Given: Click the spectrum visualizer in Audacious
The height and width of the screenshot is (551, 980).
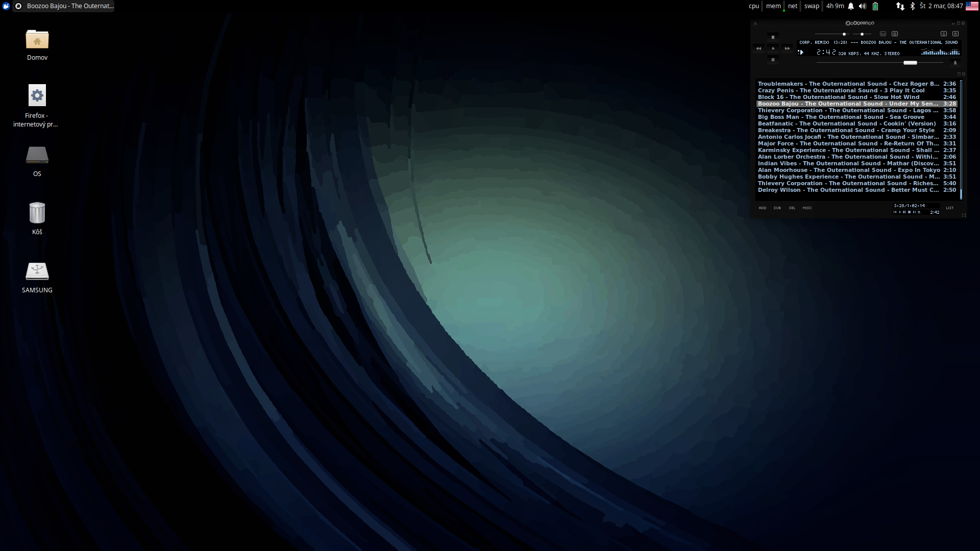Looking at the screenshot, I should click(x=941, y=52).
